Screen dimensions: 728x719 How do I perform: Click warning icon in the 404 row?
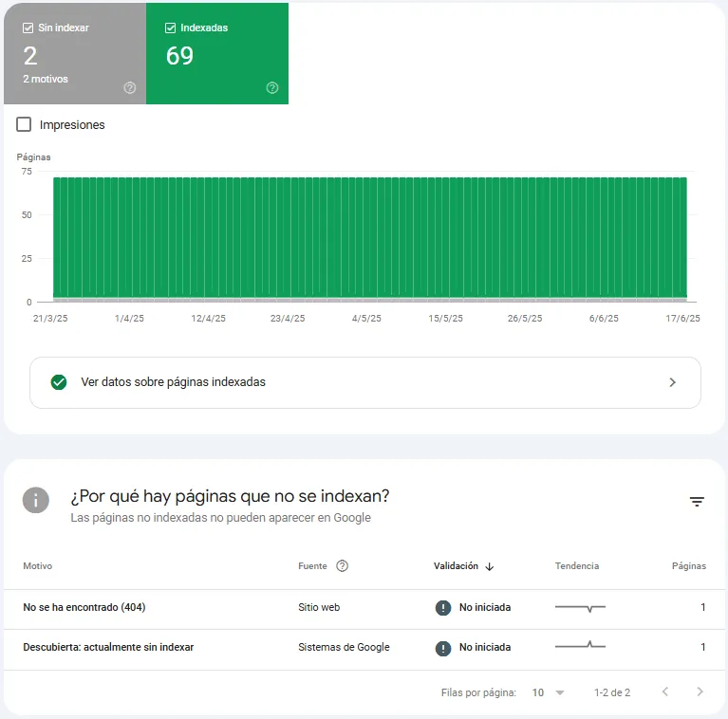pos(443,608)
